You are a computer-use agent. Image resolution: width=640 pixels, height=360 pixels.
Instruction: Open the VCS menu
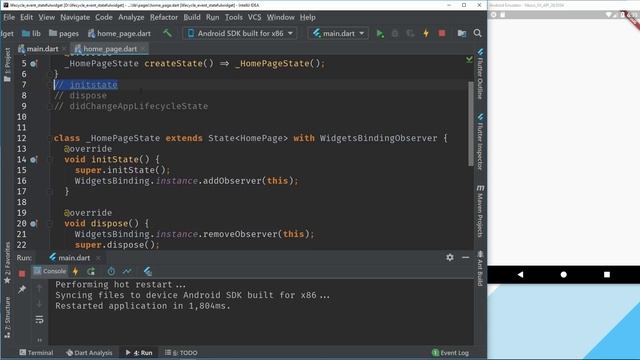254,17
